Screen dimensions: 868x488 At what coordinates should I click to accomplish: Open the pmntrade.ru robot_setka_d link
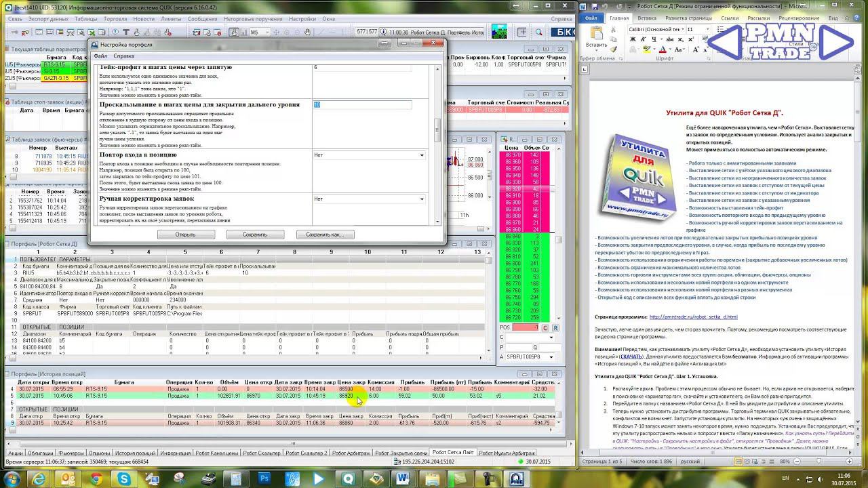tap(693, 317)
